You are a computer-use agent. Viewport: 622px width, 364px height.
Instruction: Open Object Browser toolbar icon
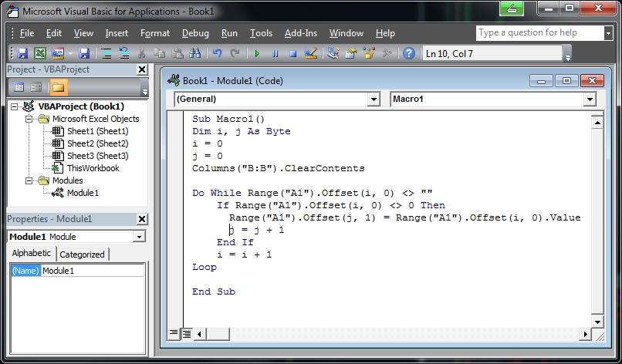click(369, 53)
